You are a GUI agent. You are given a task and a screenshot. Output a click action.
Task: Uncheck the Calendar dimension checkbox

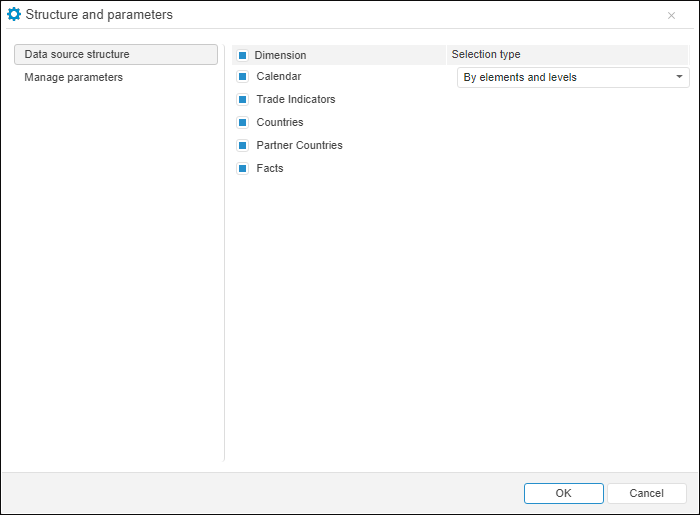(242, 76)
